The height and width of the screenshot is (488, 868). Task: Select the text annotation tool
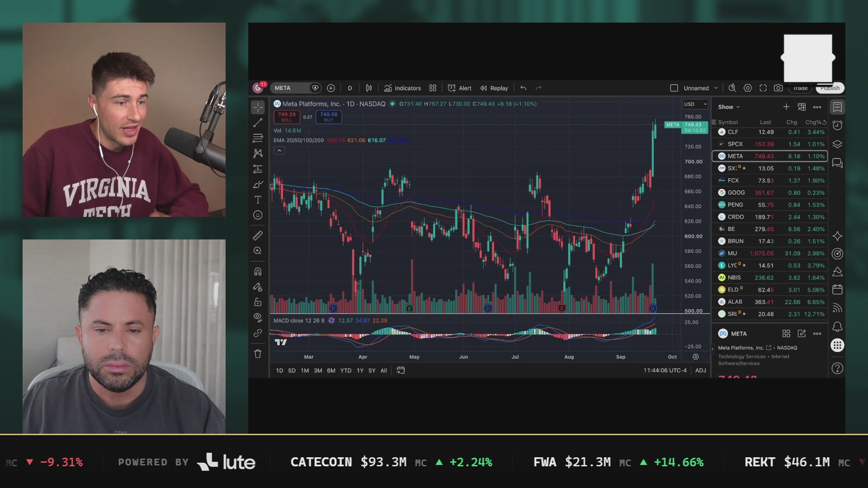(x=258, y=200)
